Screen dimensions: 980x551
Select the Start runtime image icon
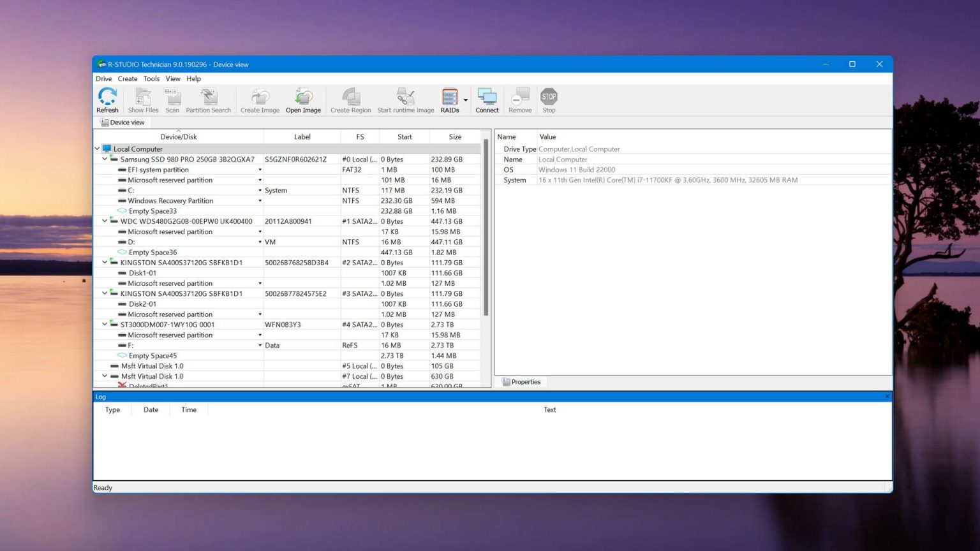click(405, 99)
